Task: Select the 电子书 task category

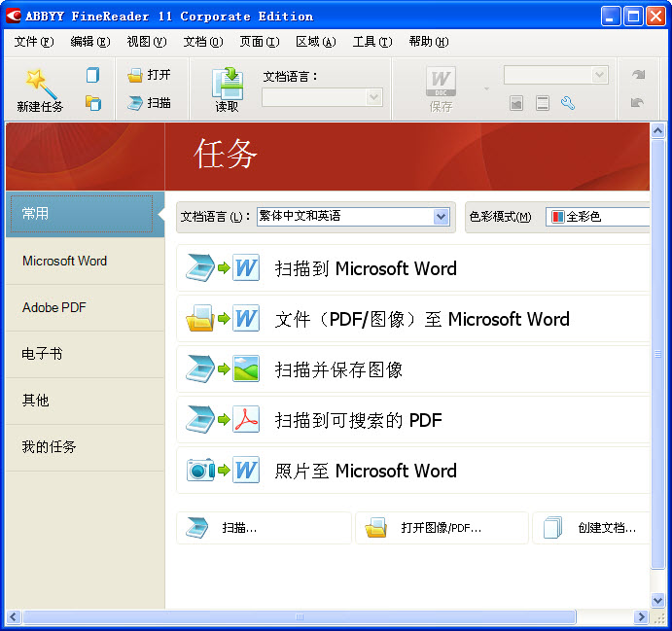Action: click(85, 354)
